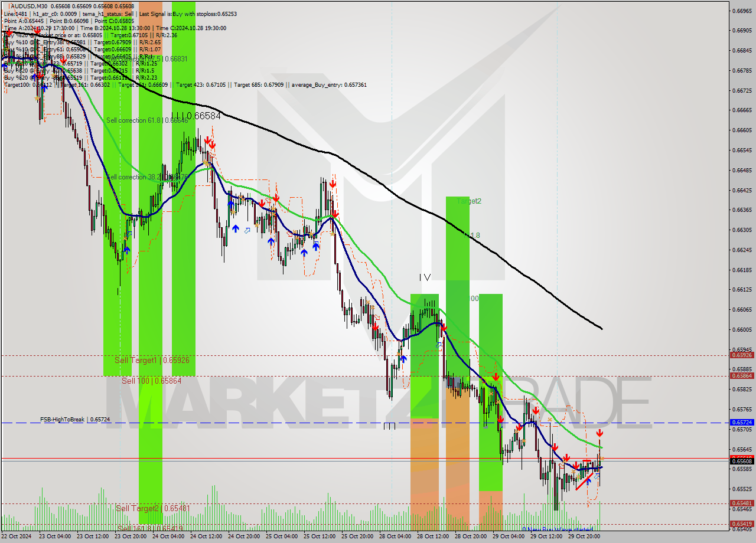Click the 0.66905 price axis value
This screenshot has width=756, height=543.
coord(742,31)
